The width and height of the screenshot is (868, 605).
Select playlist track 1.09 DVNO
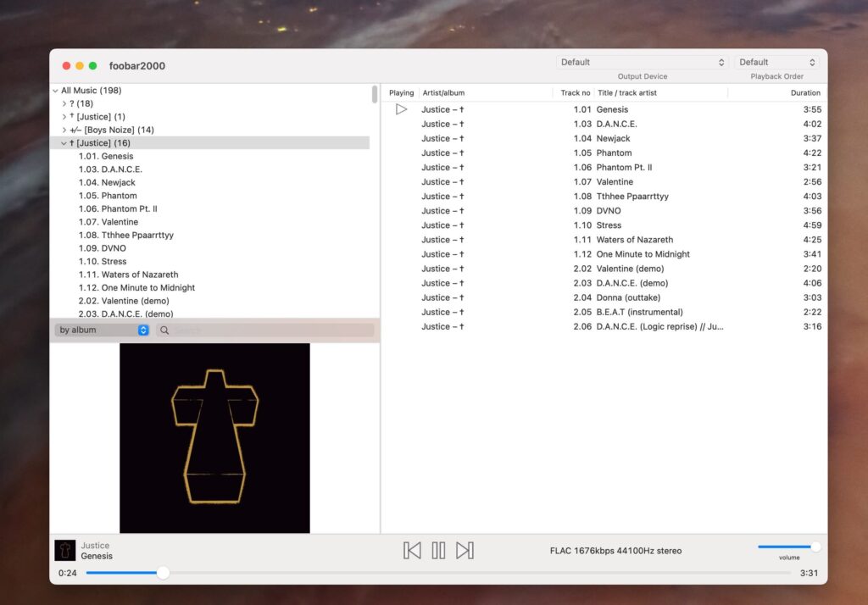pyautogui.click(x=604, y=211)
